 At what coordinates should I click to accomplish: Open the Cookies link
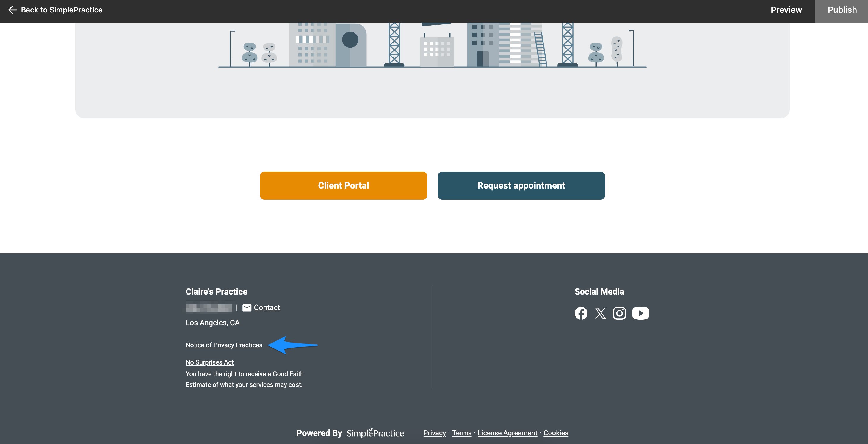pyautogui.click(x=556, y=433)
